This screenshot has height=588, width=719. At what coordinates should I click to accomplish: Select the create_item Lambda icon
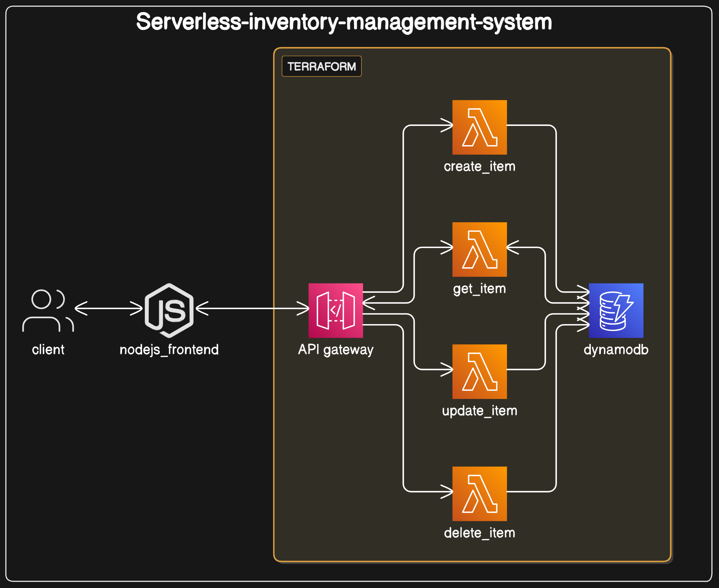coord(480,127)
